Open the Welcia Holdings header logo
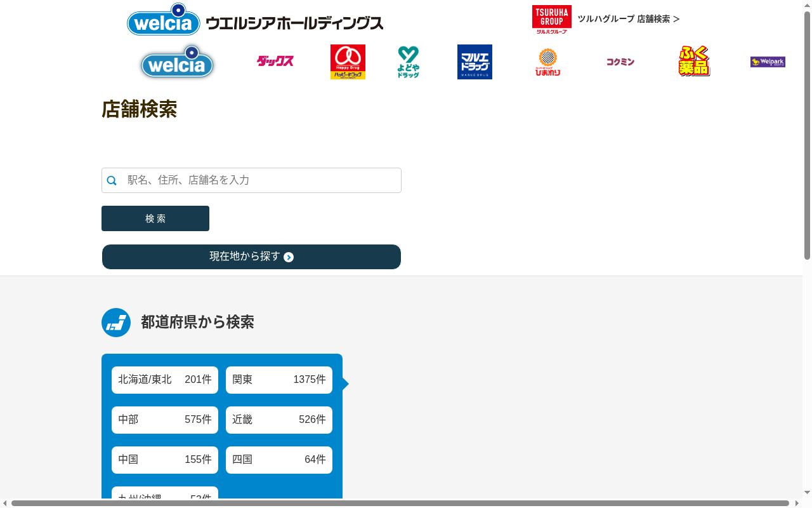This screenshot has width=812, height=508. [255, 19]
